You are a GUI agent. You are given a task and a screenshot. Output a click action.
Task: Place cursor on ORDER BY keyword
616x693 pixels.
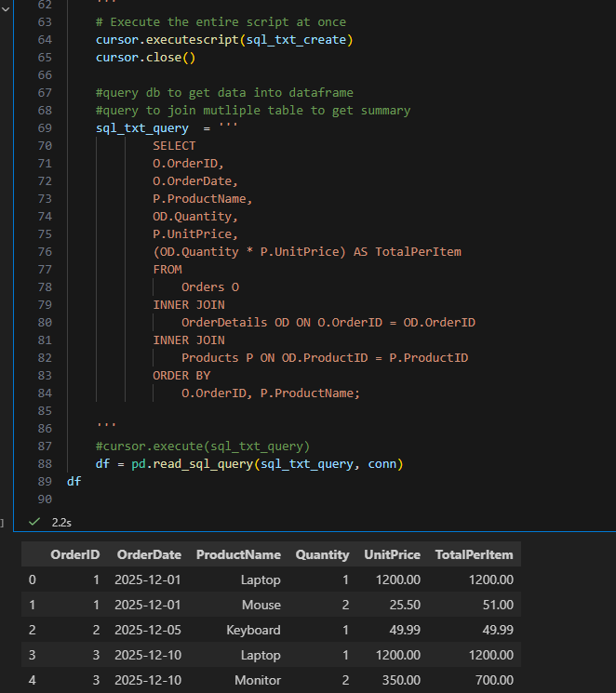pos(181,375)
